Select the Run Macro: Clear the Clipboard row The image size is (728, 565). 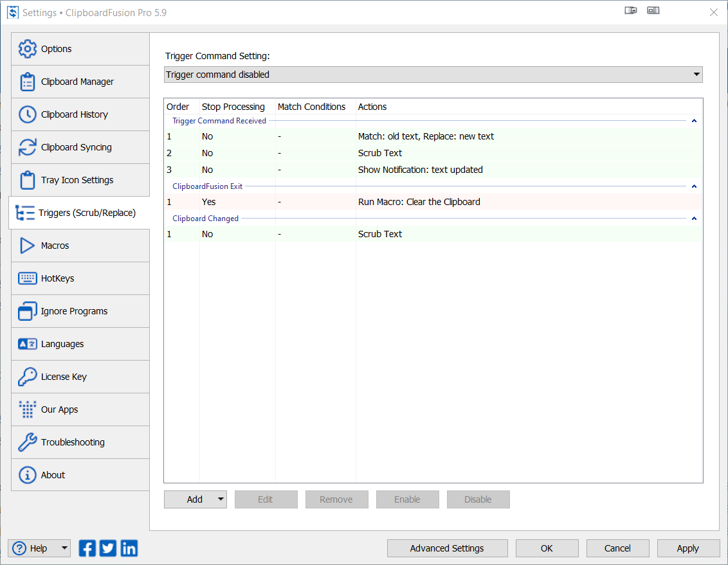(x=418, y=202)
